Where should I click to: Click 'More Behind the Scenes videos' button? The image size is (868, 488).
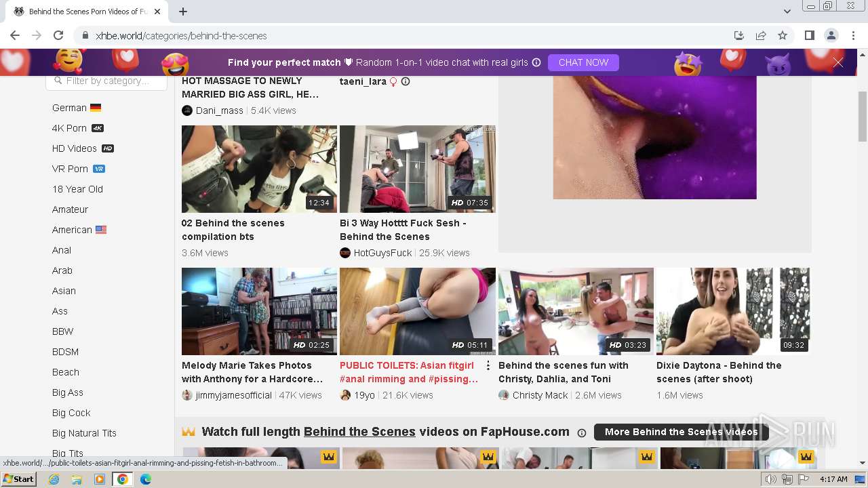681,432
